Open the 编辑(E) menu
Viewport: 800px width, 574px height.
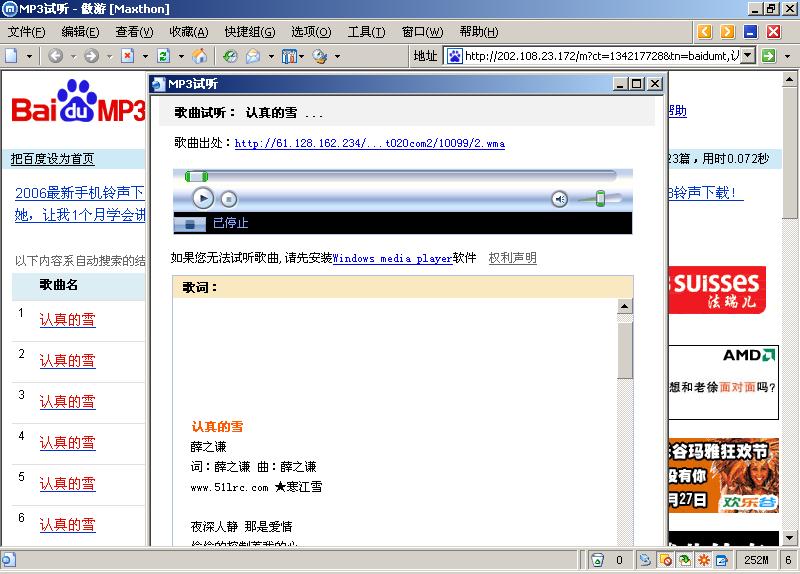coord(80,32)
